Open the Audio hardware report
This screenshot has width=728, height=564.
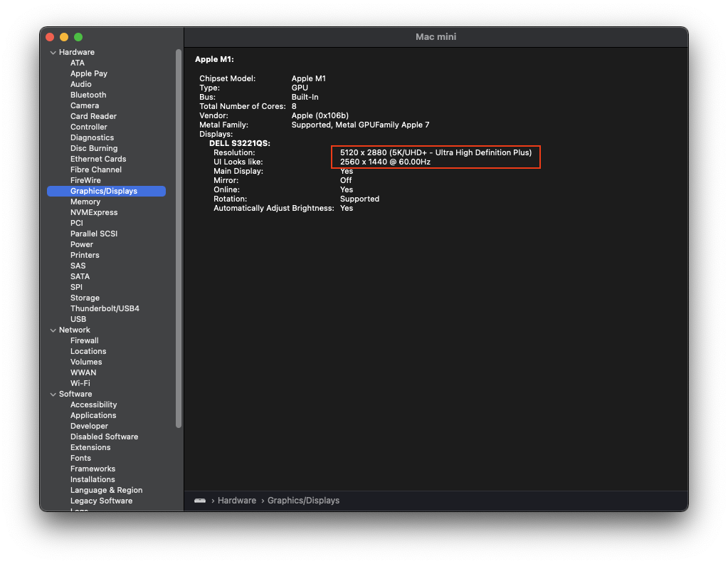coord(80,83)
